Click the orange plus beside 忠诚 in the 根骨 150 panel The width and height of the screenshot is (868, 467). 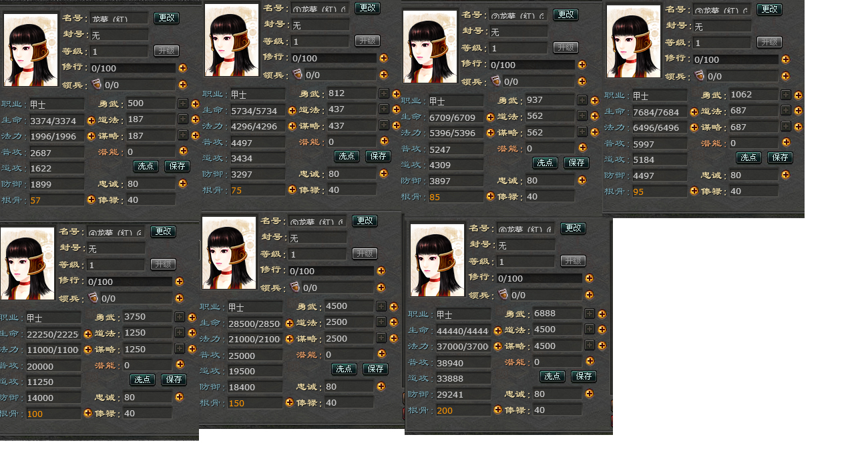pyautogui.click(x=381, y=386)
